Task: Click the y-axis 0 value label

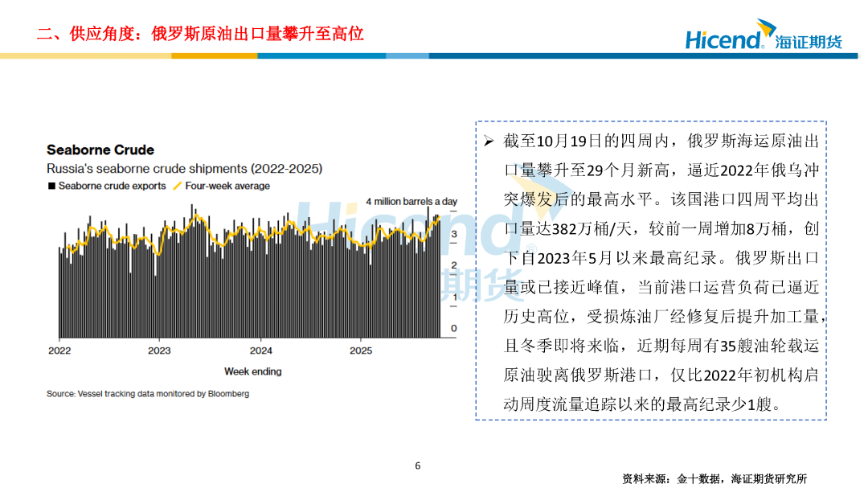Action: point(453,328)
